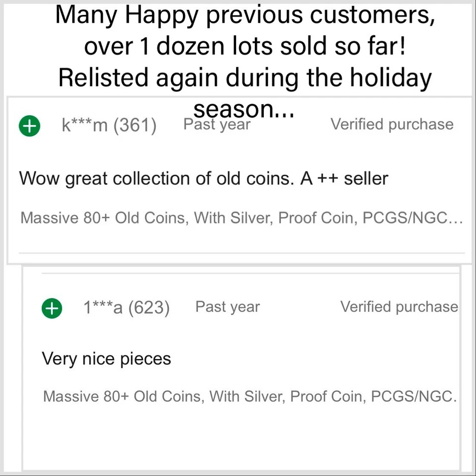
Task: Click the Very nice pieces review text
Action: tap(106, 358)
